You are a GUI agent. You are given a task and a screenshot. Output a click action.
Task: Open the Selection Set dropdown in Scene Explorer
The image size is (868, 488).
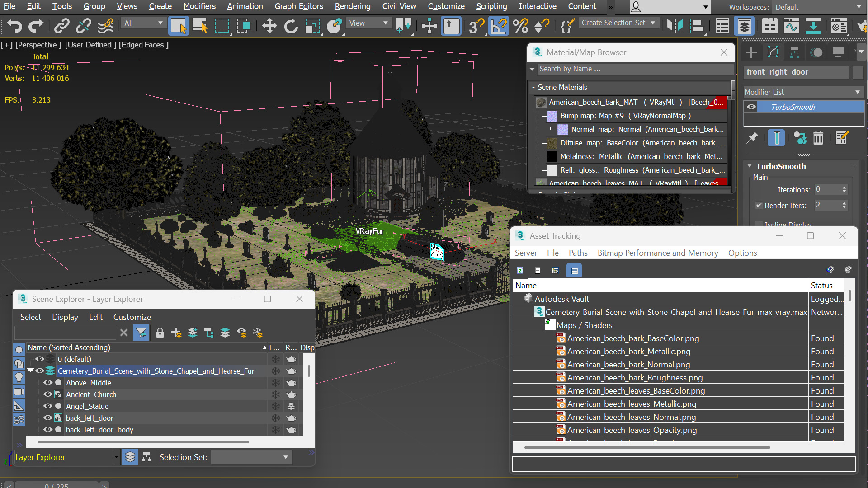click(x=251, y=457)
